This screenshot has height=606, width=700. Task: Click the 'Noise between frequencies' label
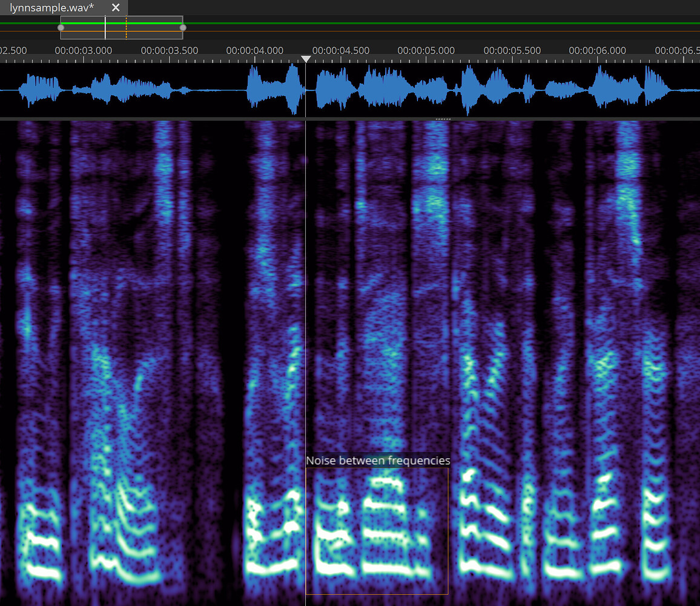tap(378, 461)
